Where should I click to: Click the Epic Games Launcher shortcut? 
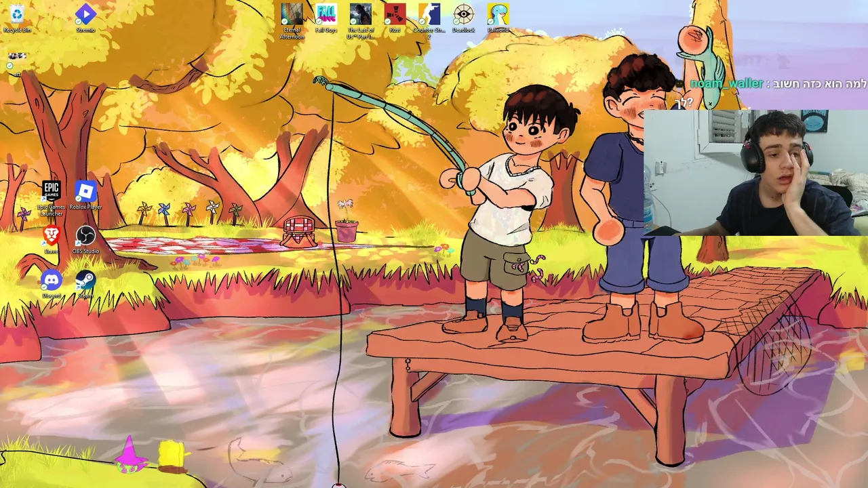[x=51, y=199]
